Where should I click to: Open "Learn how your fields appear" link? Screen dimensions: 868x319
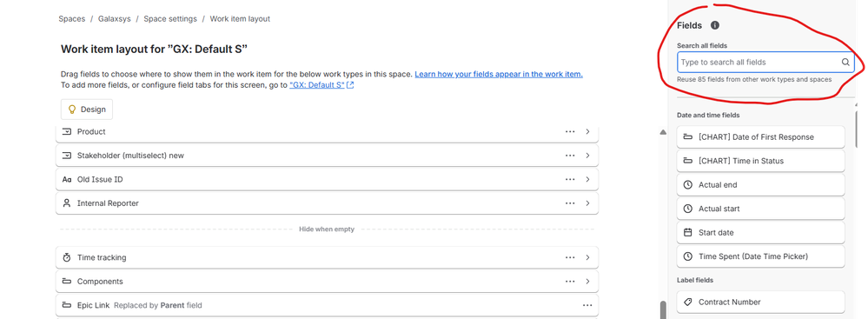pyautogui.click(x=499, y=74)
